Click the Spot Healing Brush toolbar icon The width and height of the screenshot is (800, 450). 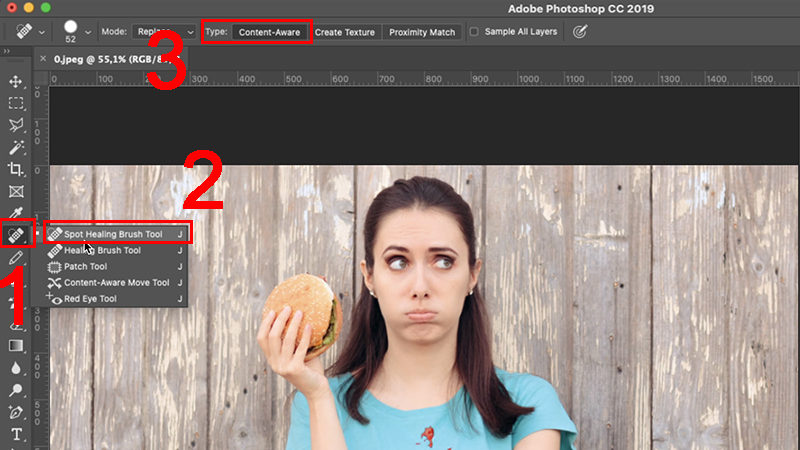click(x=16, y=235)
